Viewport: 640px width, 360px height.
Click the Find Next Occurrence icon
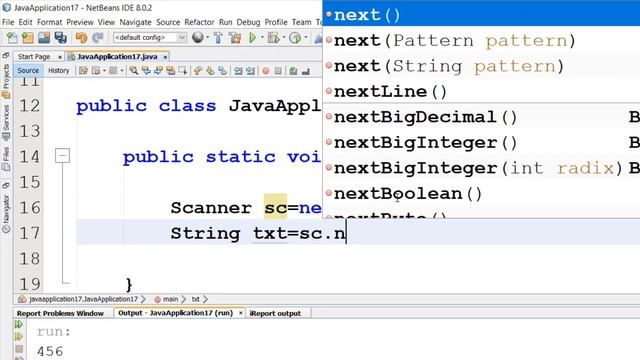[x=158, y=71]
